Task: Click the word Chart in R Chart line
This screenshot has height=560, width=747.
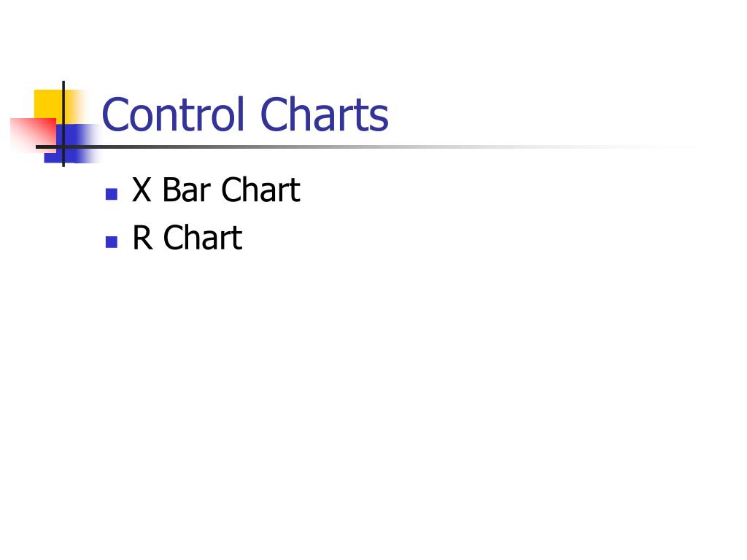Action: click(203, 237)
